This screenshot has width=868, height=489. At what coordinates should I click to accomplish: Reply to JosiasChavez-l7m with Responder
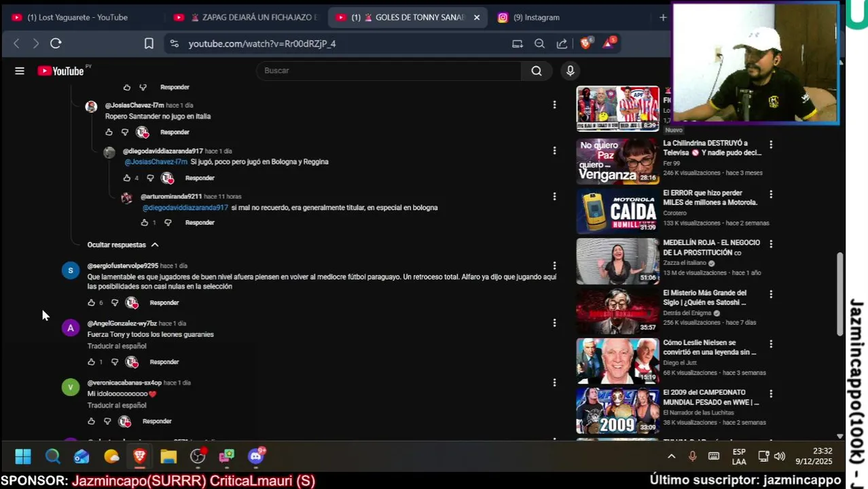(x=175, y=132)
